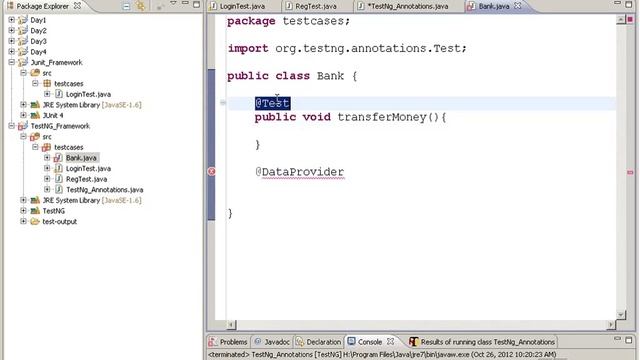Collapse the fold marker beside @Test
The width and height of the screenshot is (640, 360).
pos(222,103)
